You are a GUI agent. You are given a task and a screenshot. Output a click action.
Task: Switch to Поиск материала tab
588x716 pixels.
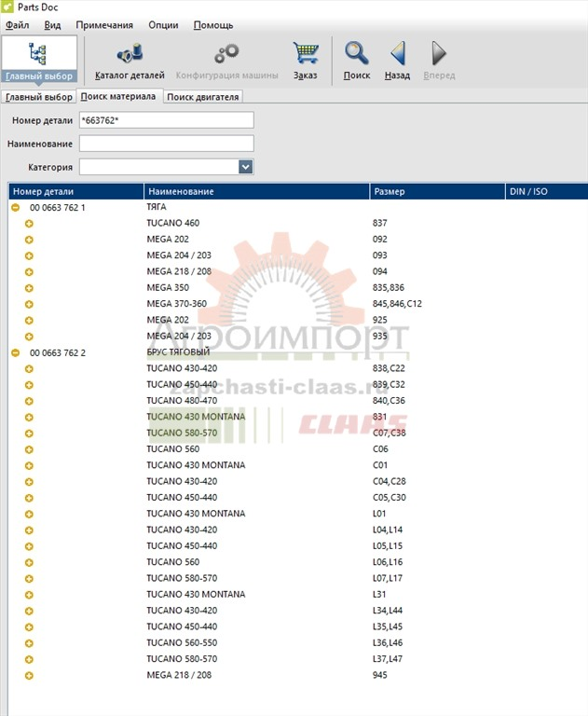tap(118, 96)
